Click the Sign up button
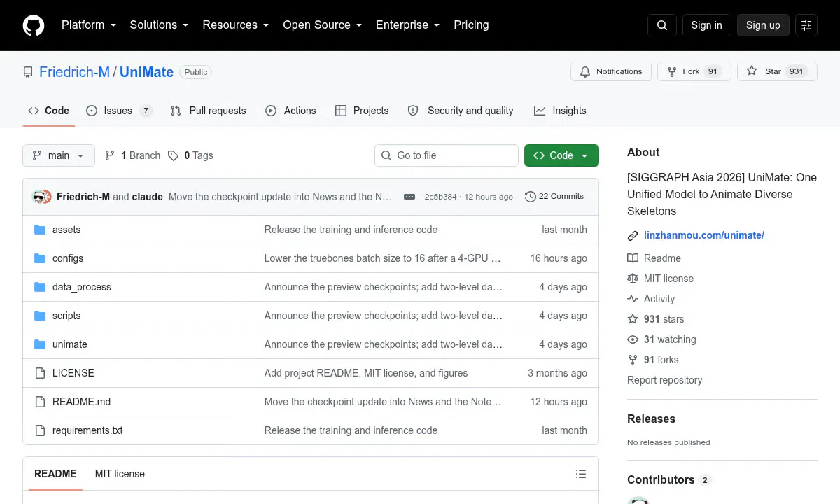 pyautogui.click(x=763, y=25)
